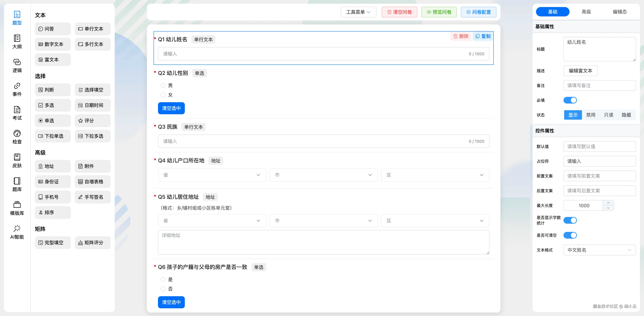Click the 预览问卷 button
This screenshot has width=644, height=316.
[439, 12]
